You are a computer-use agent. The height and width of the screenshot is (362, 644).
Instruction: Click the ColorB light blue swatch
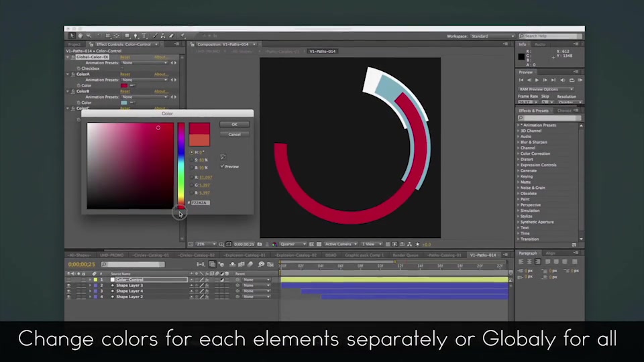[x=124, y=103]
